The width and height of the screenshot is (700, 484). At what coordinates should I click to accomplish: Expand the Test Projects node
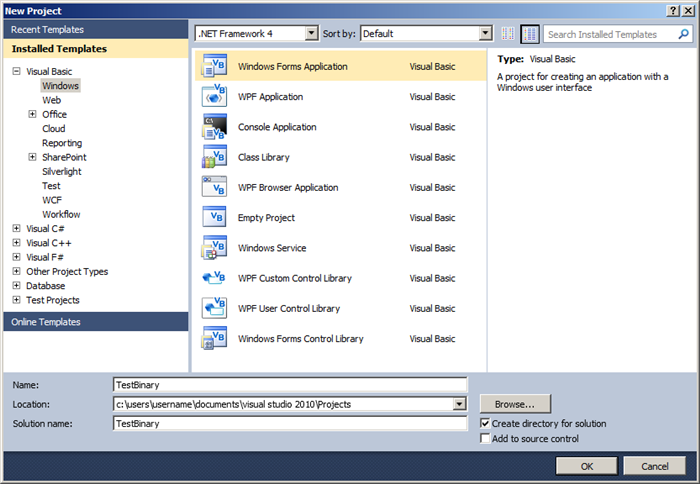click(x=17, y=300)
